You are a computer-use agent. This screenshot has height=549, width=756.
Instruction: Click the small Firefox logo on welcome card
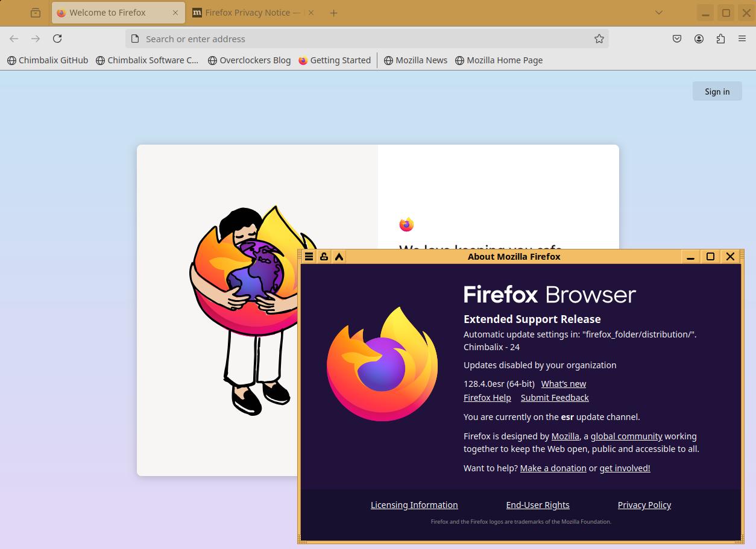(406, 225)
